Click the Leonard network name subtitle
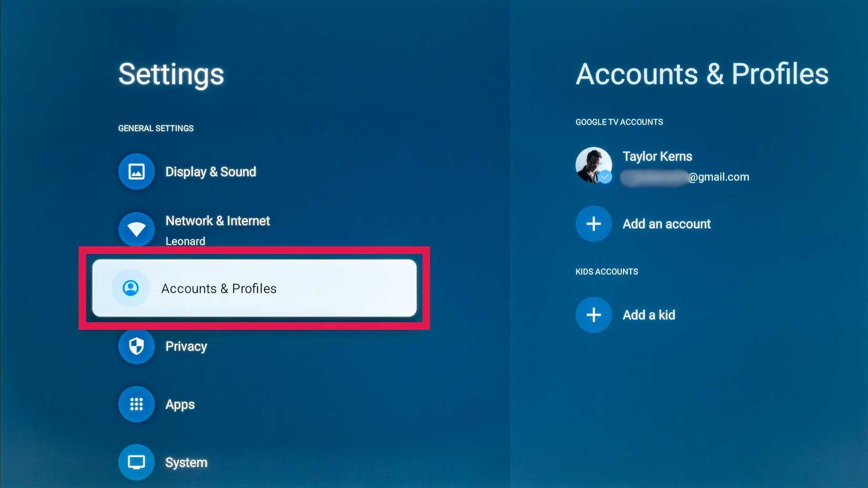The image size is (868, 488). click(185, 241)
